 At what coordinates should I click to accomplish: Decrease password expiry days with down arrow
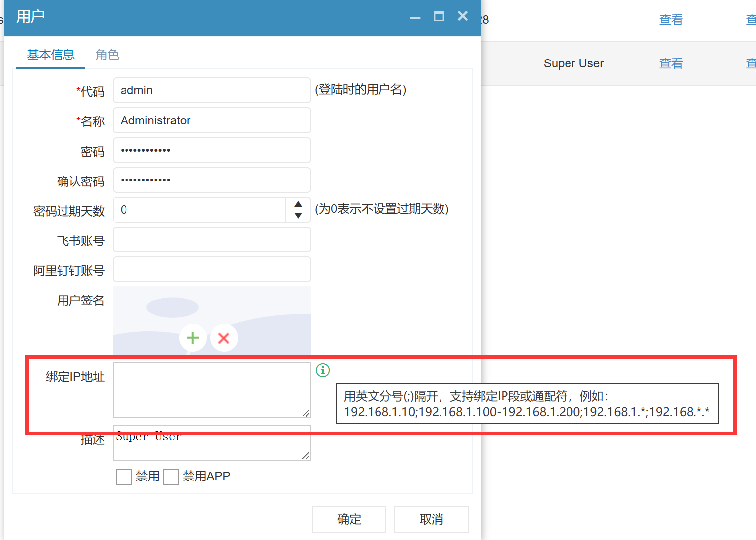pos(298,215)
